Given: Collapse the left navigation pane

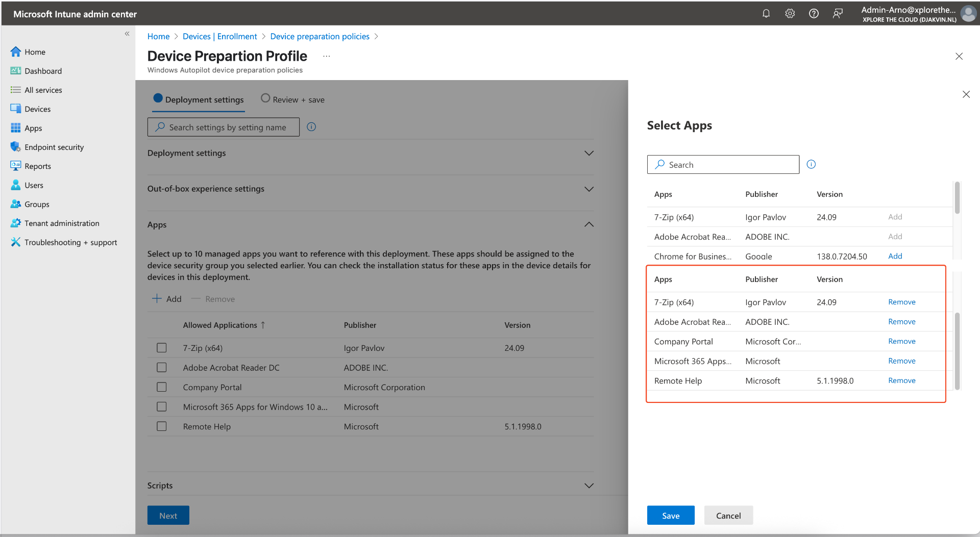Looking at the screenshot, I should 127,34.
